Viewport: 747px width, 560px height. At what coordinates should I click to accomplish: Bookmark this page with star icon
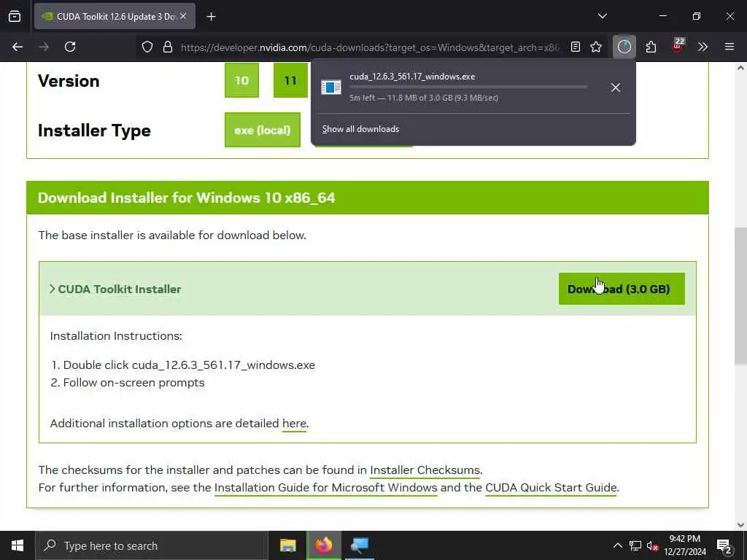pos(596,47)
